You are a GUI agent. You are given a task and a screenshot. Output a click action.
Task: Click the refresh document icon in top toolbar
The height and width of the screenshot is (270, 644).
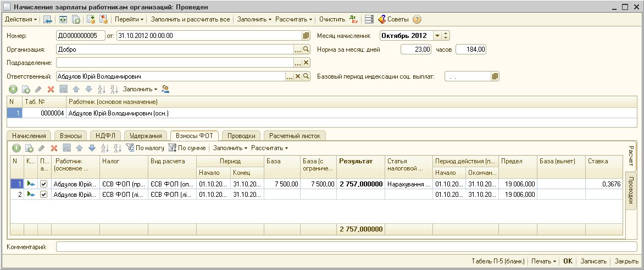(x=63, y=19)
